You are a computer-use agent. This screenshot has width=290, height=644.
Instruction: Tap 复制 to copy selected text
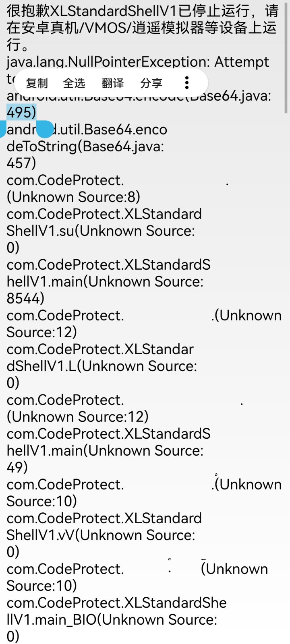click(x=37, y=83)
